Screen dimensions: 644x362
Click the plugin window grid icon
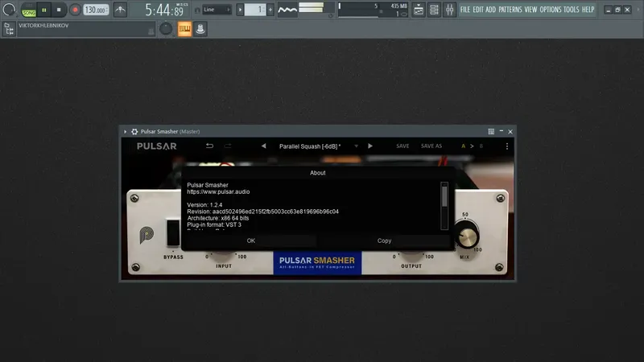(491, 131)
